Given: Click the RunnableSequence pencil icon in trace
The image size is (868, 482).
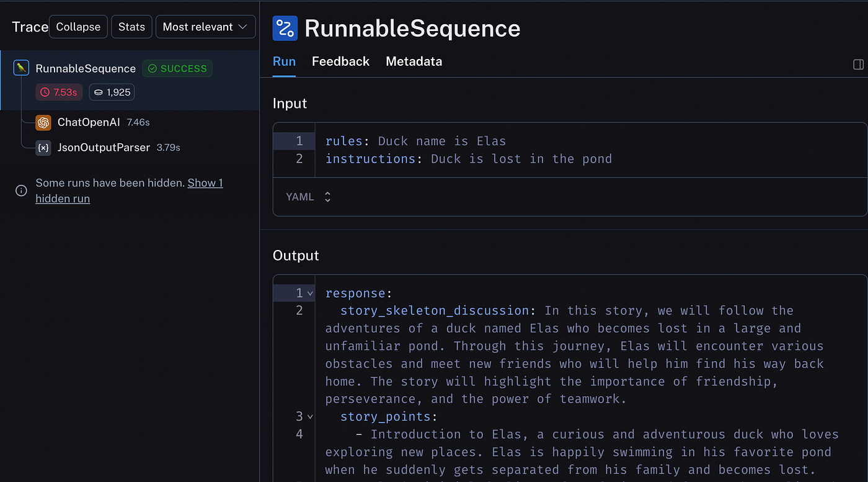Looking at the screenshot, I should coord(21,68).
